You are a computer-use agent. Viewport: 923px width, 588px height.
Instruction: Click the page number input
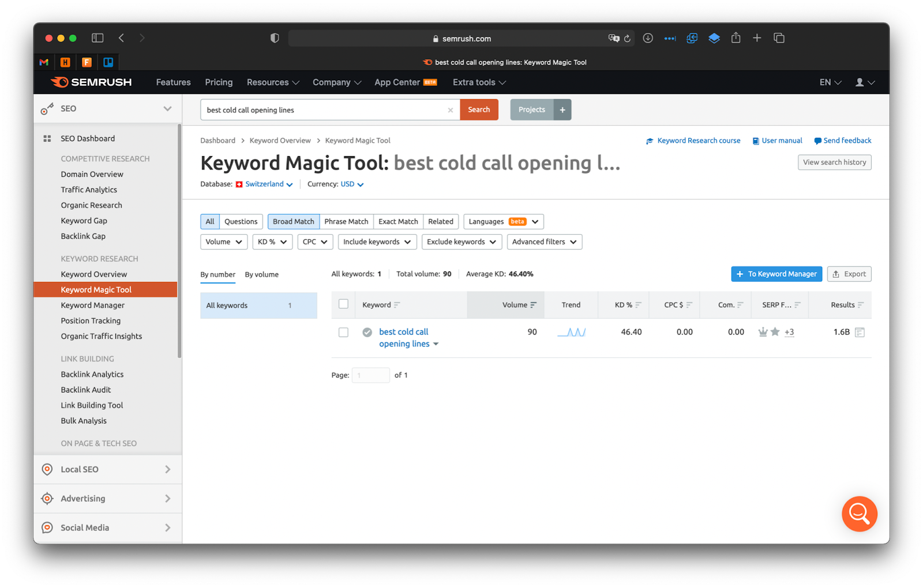coord(370,375)
